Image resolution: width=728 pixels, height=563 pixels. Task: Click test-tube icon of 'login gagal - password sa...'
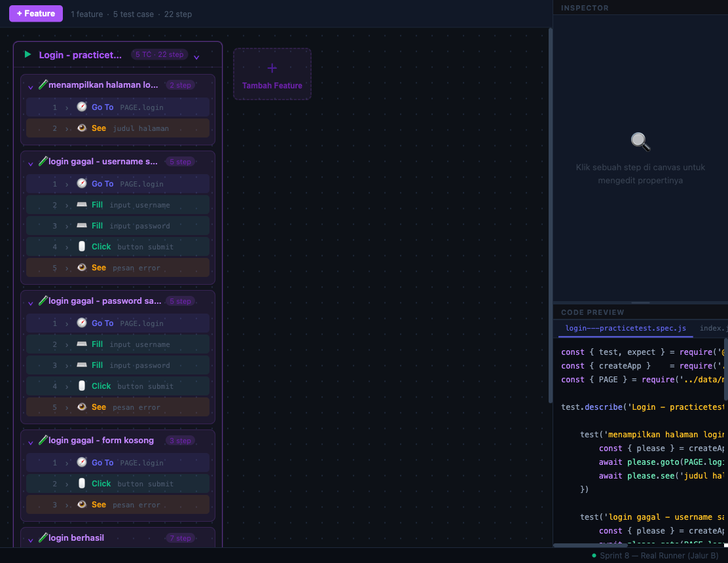[43, 300]
